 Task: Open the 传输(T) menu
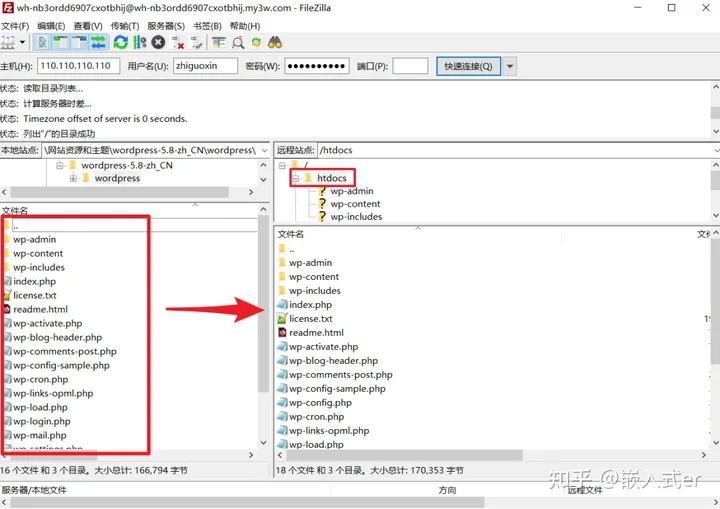125,25
